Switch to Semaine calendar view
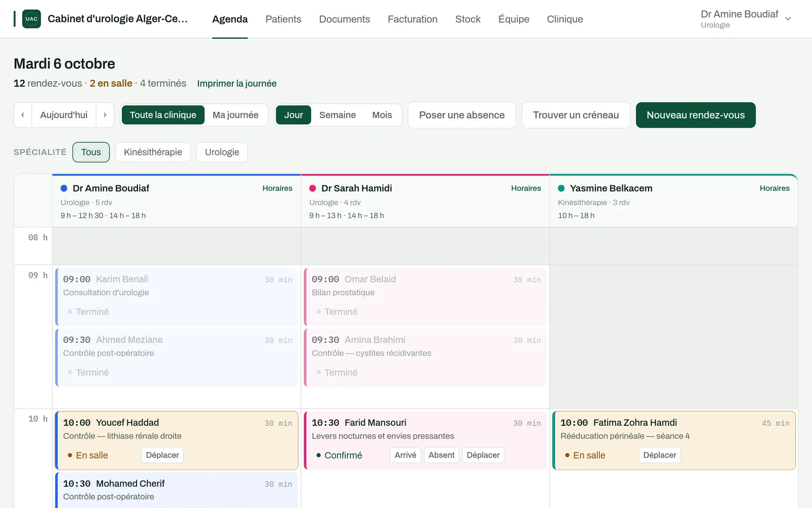Image resolution: width=812 pixels, height=508 pixels. (x=337, y=115)
